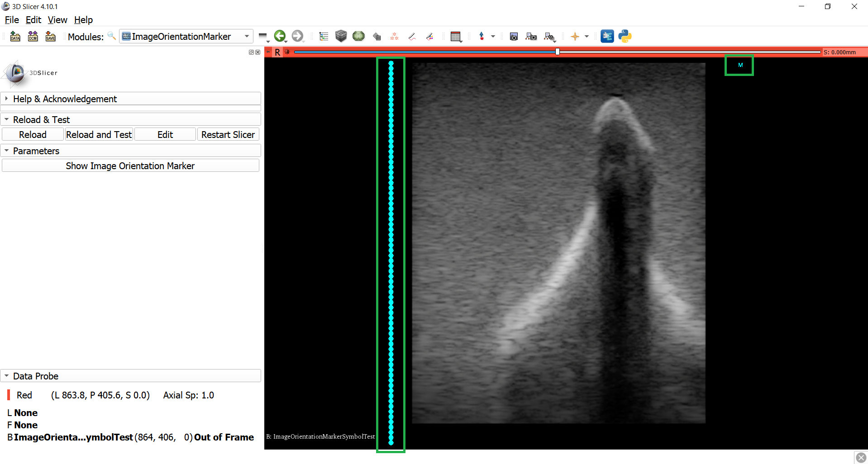Click the red slice offset slider handle

558,52
